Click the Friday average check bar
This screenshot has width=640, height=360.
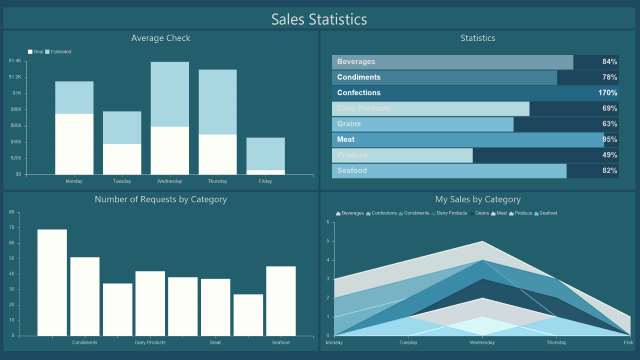[266, 156]
